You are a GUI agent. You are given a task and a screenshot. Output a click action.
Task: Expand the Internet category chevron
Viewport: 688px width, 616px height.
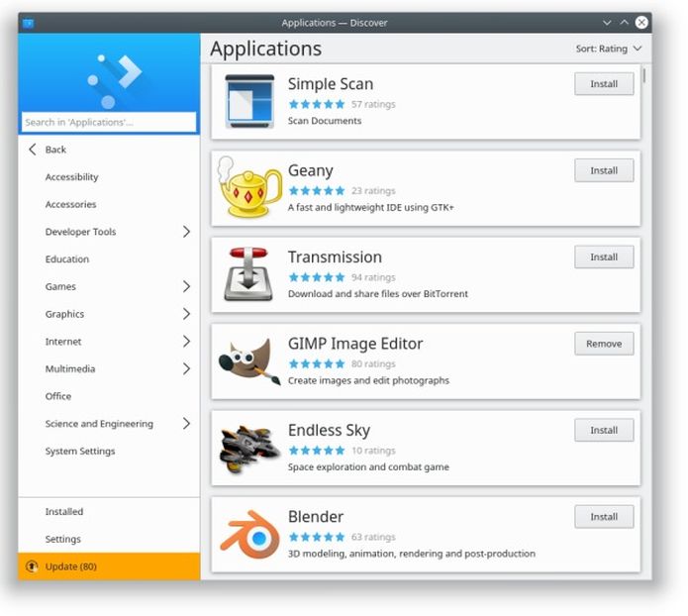pyautogui.click(x=186, y=341)
